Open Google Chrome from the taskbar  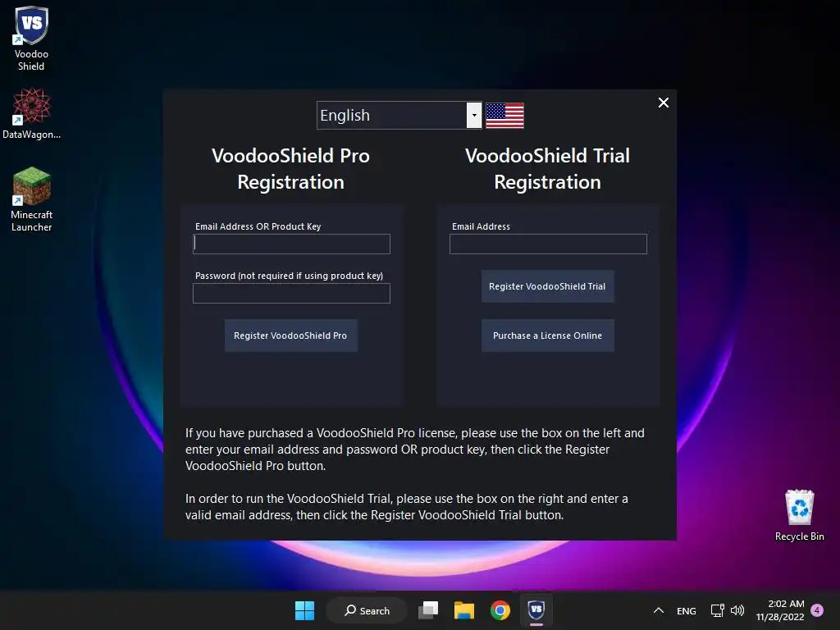(500, 610)
